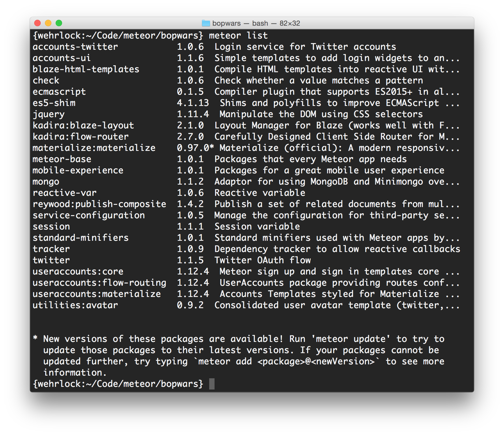Screen dimensions: 504x435
Task: Click the blaze-html-templates package name
Action: (86, 69)
